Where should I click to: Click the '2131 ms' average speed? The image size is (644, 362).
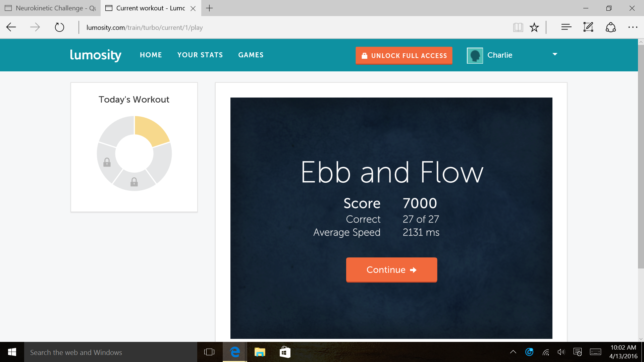pyautogui.click(x=421, y=232)
